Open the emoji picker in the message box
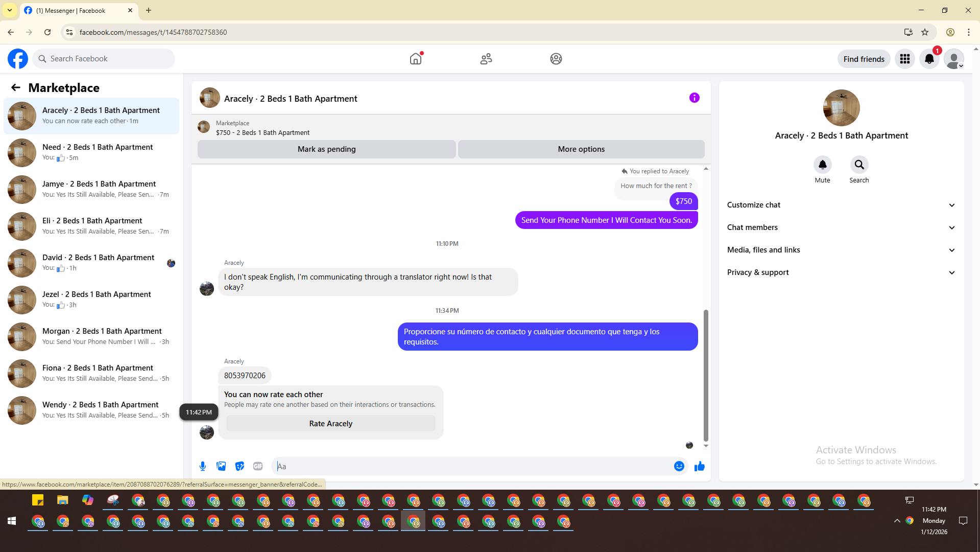The height and width of the screenshot is (552, 980). point(679,466)
